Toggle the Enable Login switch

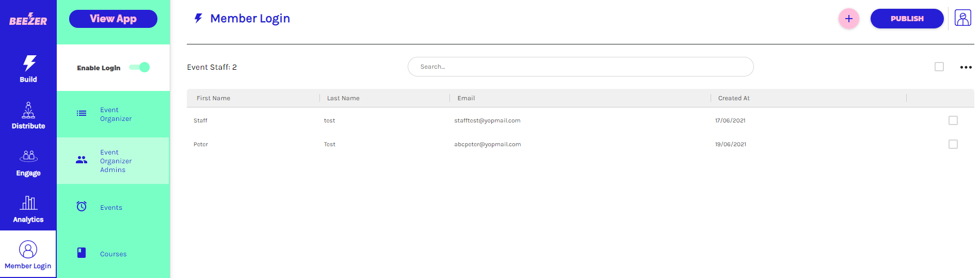[139, 67]
